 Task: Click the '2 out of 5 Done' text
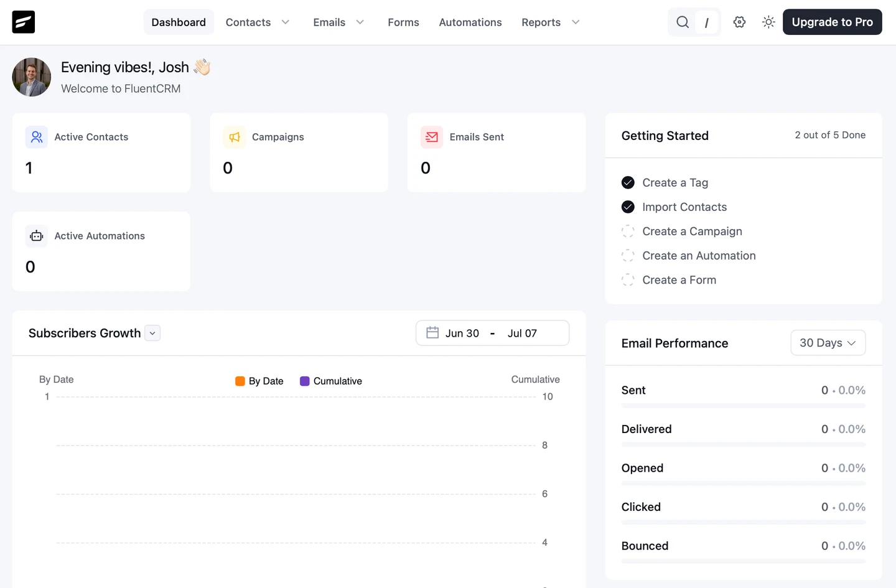click(x=830, y=135)
